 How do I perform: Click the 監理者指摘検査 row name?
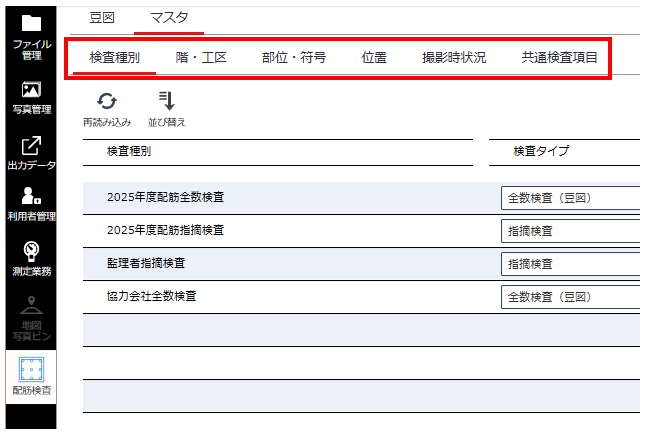[146, 263]
